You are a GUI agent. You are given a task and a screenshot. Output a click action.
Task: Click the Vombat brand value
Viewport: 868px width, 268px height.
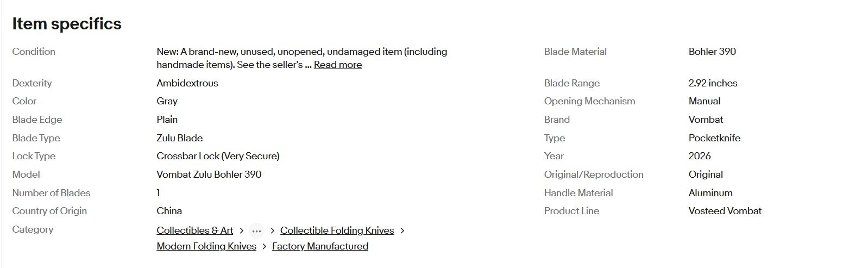[x=706, y=120]
